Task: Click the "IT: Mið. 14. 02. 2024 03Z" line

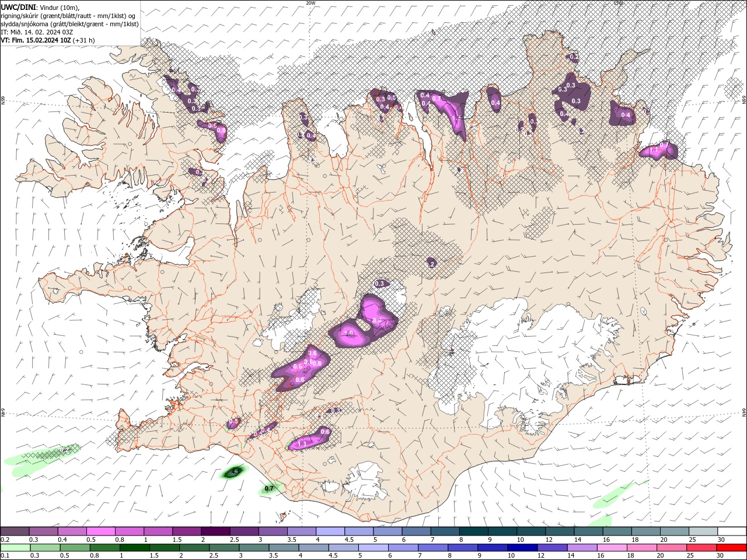Action: [37, 32]
